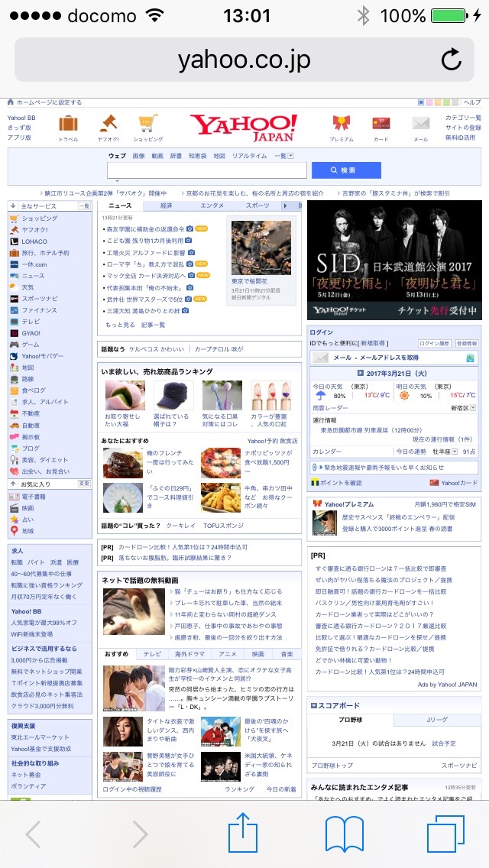Open ヤフオク! auction gavel icon
The image size is (489, 868).
pos(108,123)
